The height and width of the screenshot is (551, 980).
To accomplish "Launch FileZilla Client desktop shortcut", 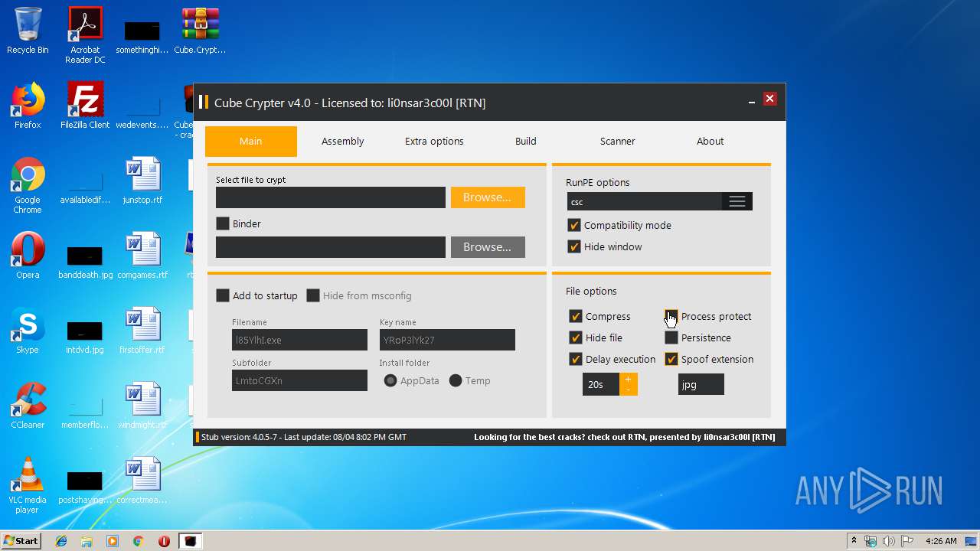I will (85, 106).
